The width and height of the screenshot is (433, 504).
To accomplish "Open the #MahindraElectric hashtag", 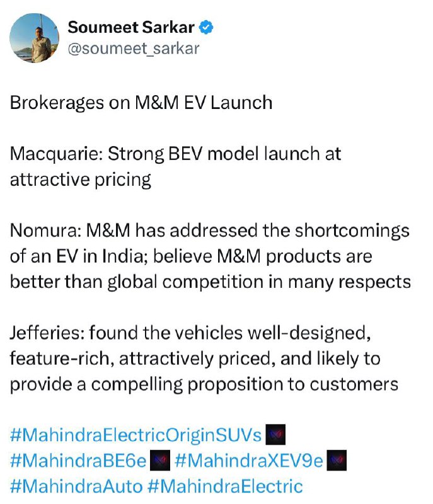I will 225,486.
